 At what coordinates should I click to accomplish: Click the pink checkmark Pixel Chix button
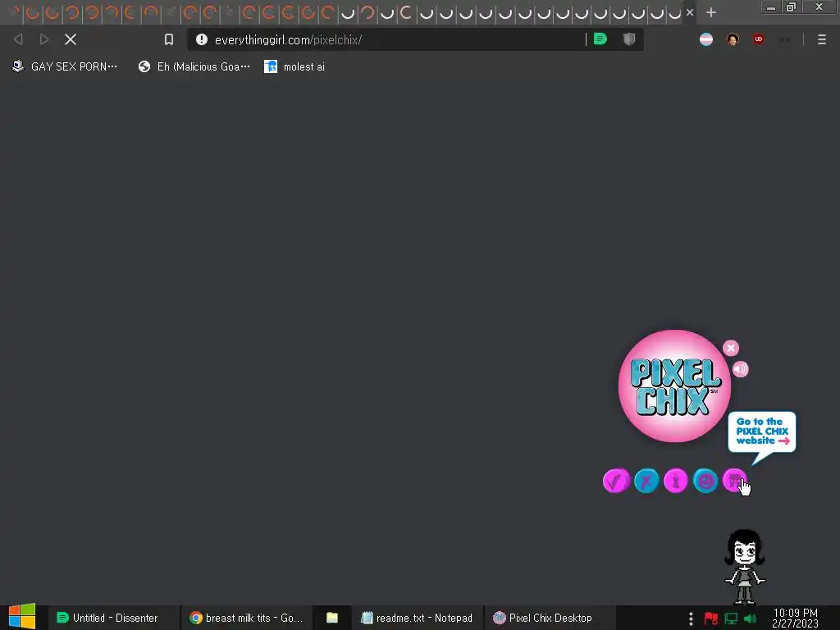pyautogui.click(x=616, y=481)
